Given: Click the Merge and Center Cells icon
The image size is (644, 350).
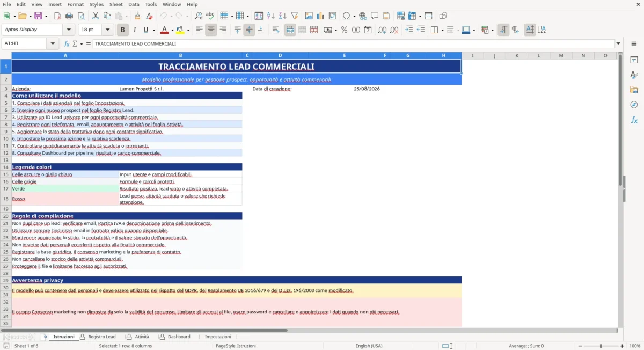Looking at the screenshot, I should (290, 30).
